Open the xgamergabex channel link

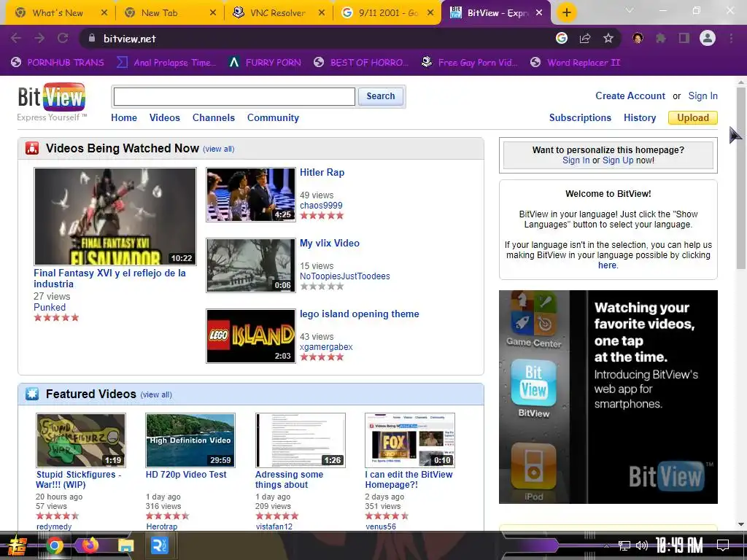(326, 346)
